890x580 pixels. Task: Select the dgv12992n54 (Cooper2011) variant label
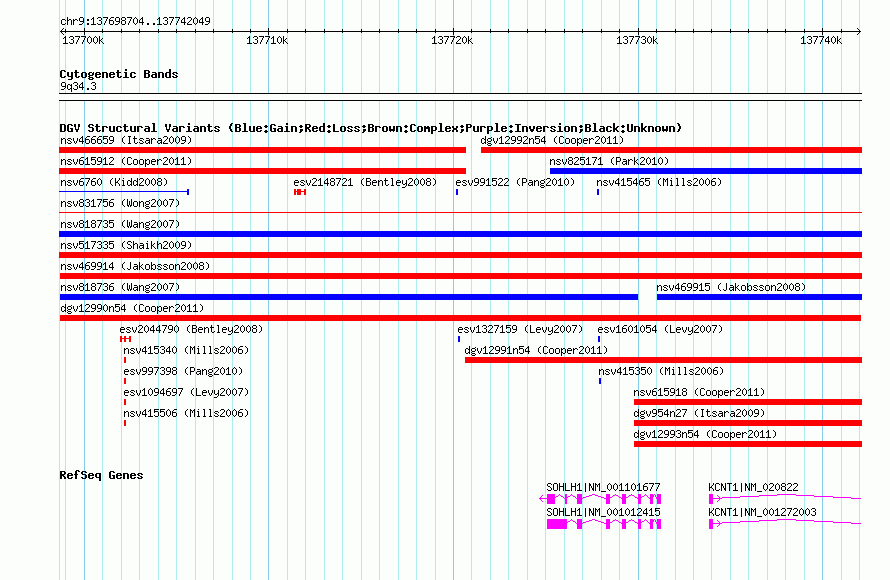(x=552, y=140)
